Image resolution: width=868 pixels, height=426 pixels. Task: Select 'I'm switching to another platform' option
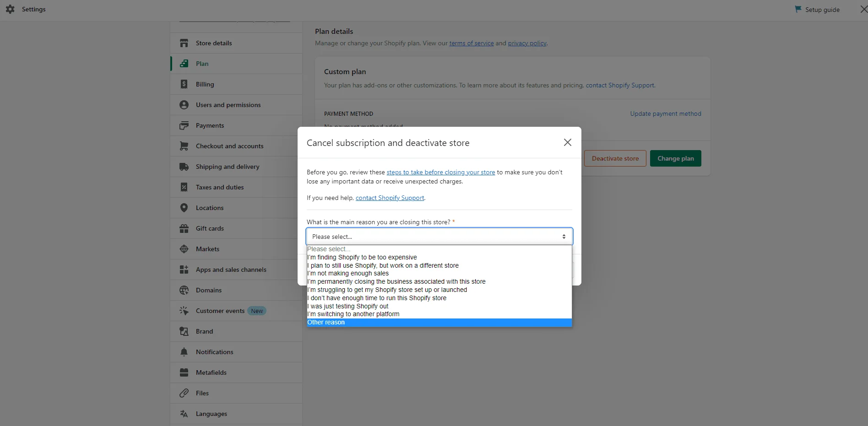click(439, 314)
